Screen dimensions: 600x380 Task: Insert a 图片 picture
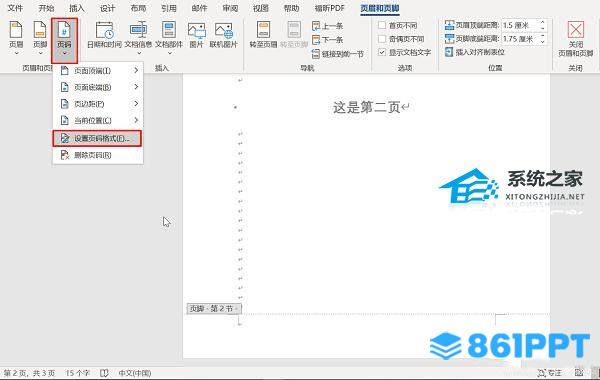click(196, 35)
